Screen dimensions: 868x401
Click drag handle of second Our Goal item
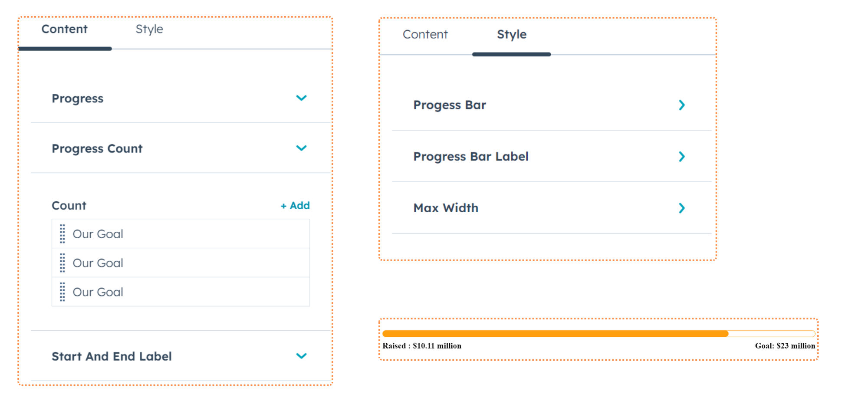[x=62, y=263]
